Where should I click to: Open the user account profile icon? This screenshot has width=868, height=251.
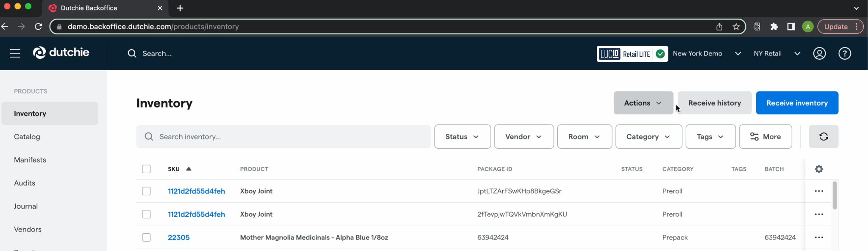pos(819,53)
